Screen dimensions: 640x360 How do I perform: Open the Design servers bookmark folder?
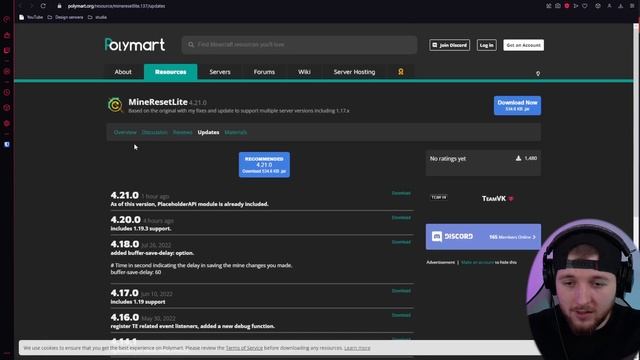pyautogui.click(x=65, y=17)
